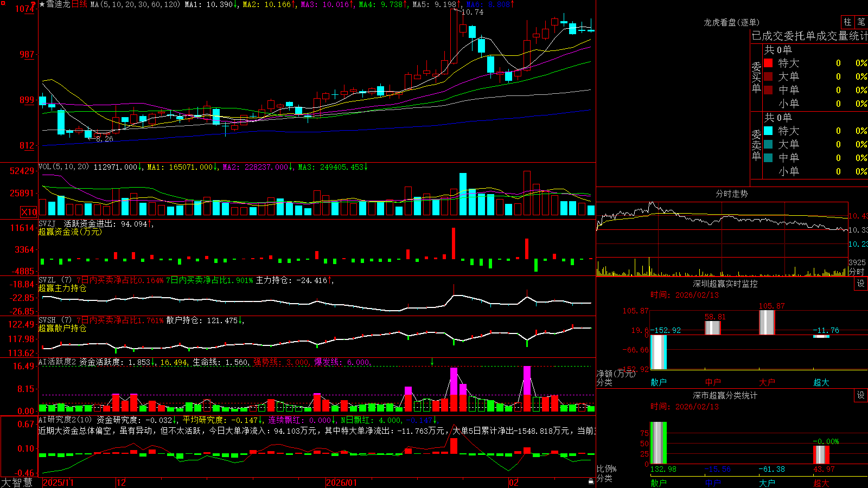This screenshot has width=868, height=488.
Task: Click the 8.26 low price annotation
Action: [104, 139]
